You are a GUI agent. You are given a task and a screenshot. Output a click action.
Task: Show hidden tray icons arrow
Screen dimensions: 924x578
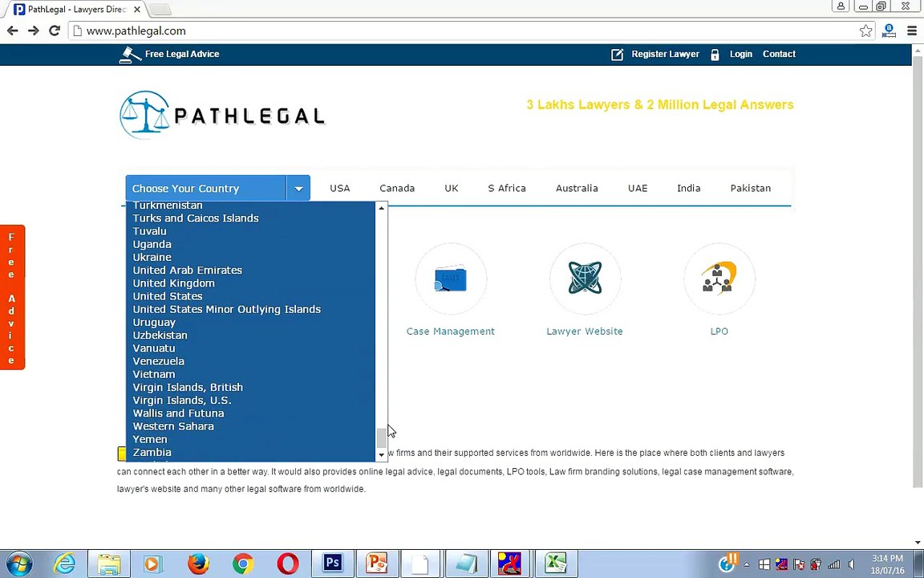point(747,564)
